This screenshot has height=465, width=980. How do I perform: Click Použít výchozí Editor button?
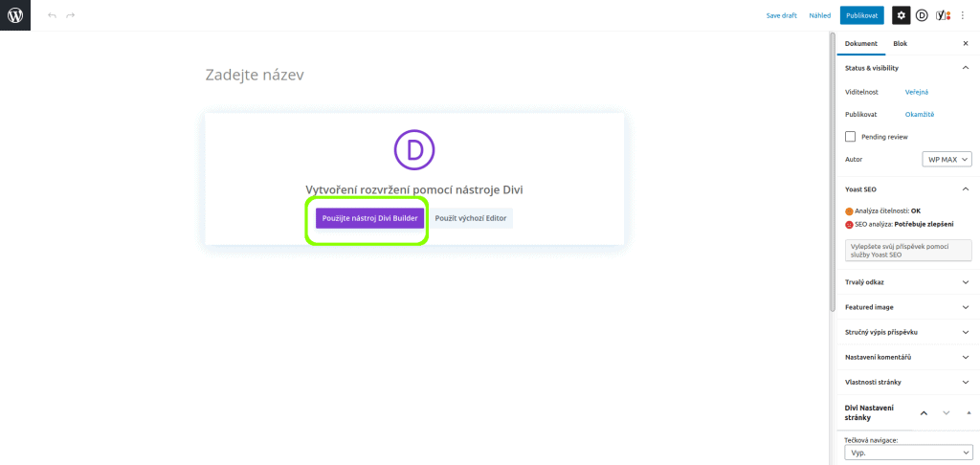click(x=471, y=219)
